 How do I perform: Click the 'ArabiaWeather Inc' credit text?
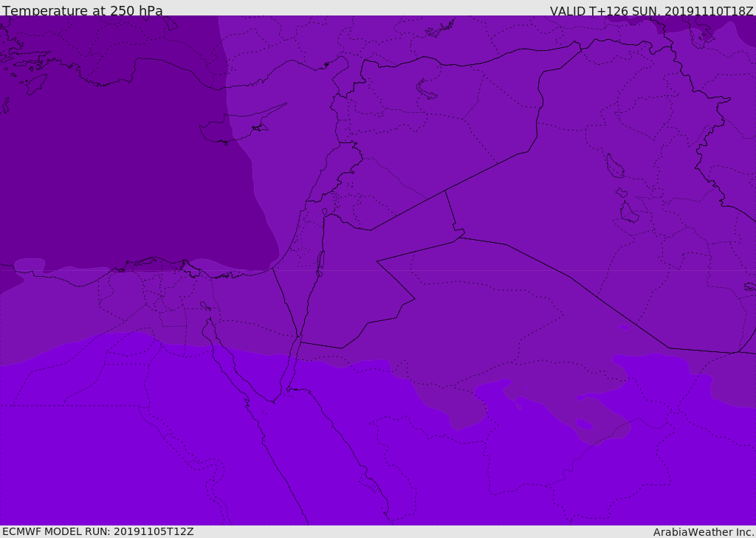[x=703, y=532]
